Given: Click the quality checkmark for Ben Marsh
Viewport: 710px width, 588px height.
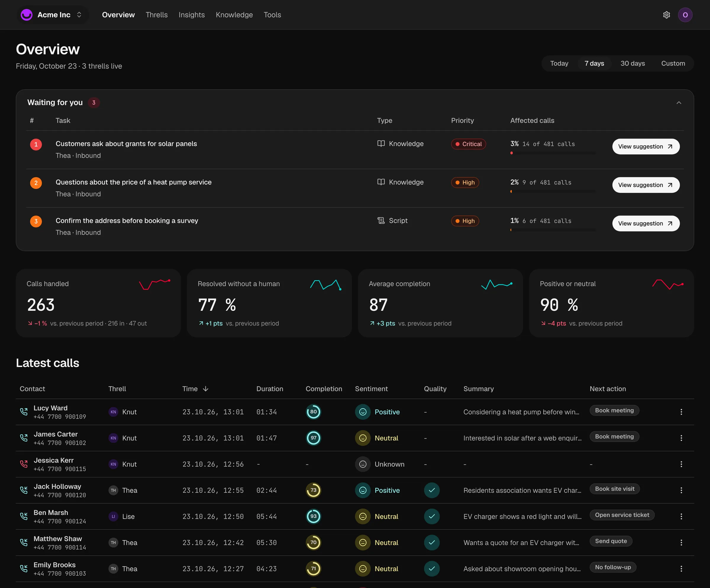Looking at the screenshot, I should [x=432, y=516].
